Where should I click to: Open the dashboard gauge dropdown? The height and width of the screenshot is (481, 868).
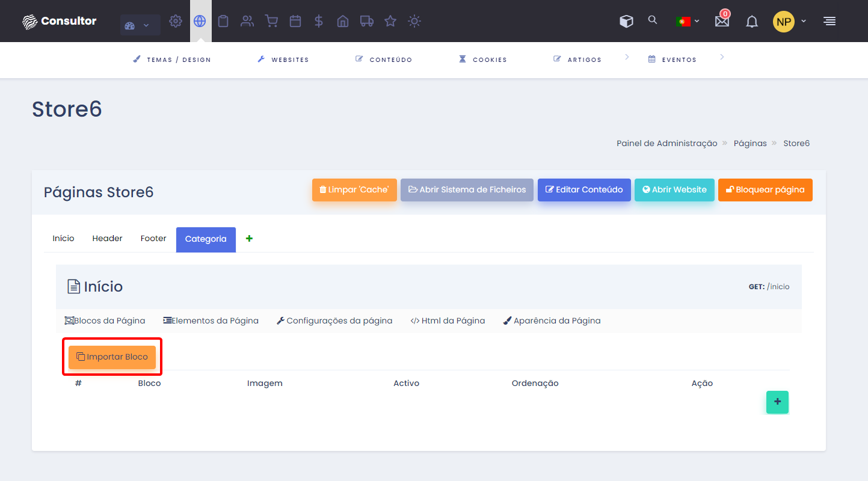click(140, 25)
